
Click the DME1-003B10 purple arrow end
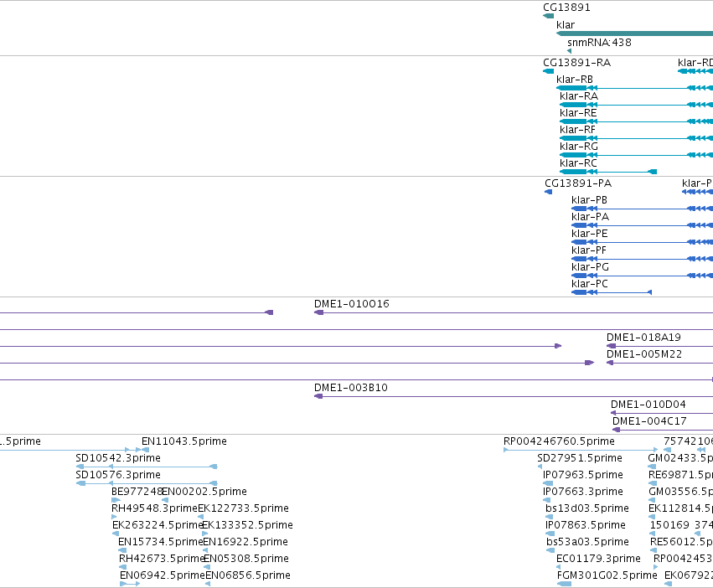pos(318,396)
